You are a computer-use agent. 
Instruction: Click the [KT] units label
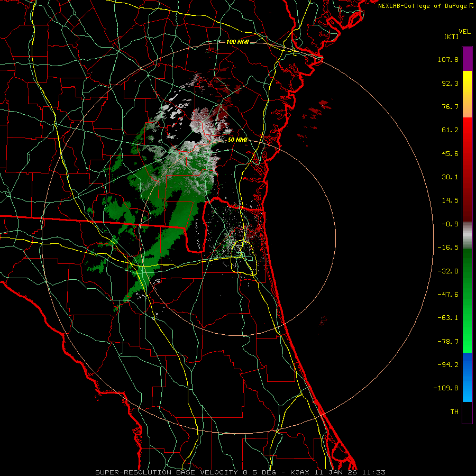coord(451,36)
